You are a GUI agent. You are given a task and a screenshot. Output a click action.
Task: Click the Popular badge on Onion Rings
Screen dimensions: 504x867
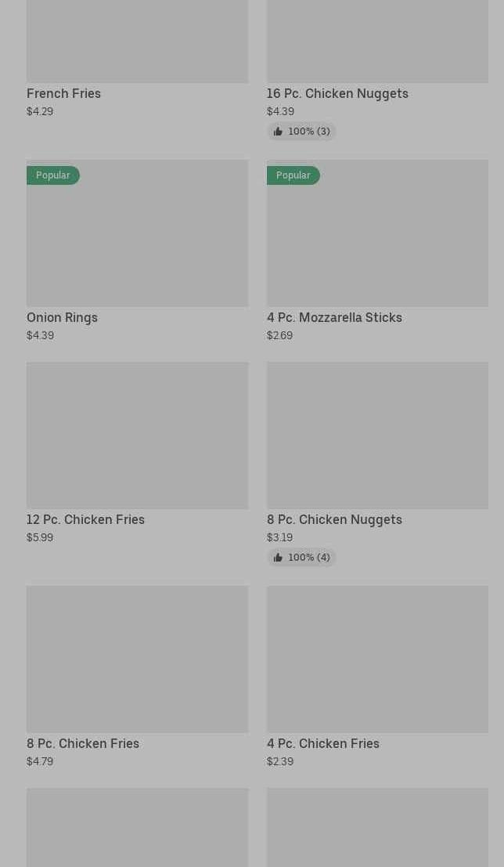coord(52,175)
